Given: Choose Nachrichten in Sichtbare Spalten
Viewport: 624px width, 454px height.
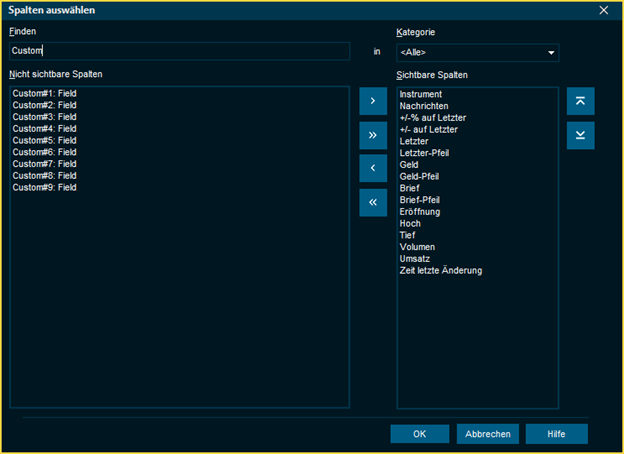Looking at the screenshot, I should (424, 106).
